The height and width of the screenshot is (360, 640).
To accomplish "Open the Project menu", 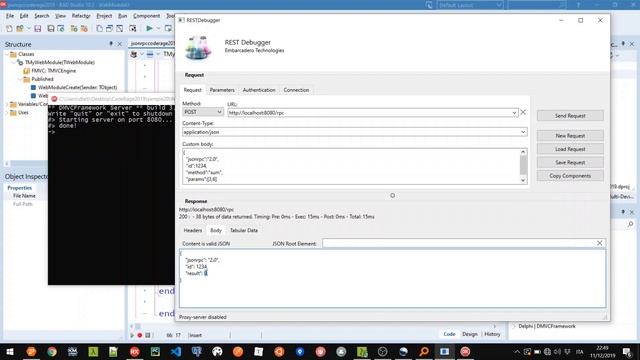I will [104, 16].
